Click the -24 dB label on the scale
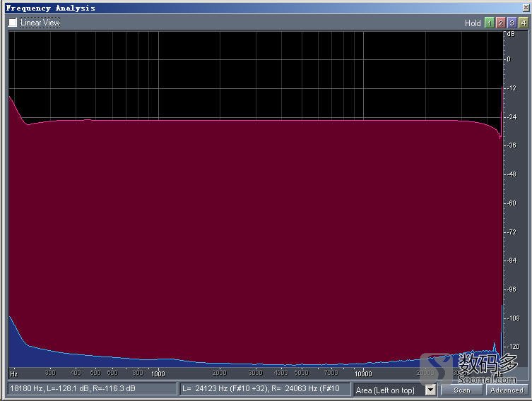Viewport: 532px width, 401px height. pos(511,117)
